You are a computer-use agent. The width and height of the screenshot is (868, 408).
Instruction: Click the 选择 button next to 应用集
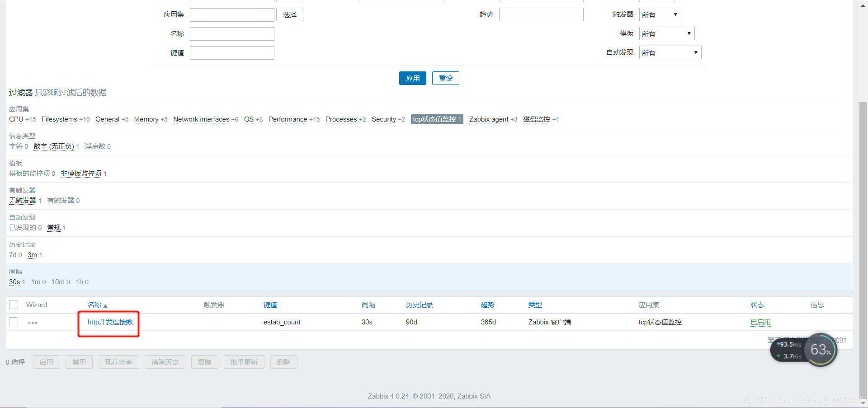[290, 15]
